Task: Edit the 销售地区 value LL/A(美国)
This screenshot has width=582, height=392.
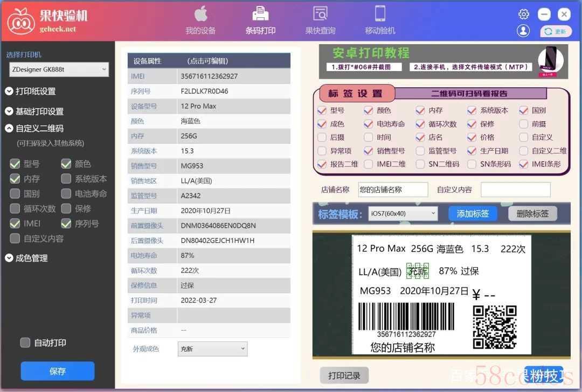Action: 233,180
